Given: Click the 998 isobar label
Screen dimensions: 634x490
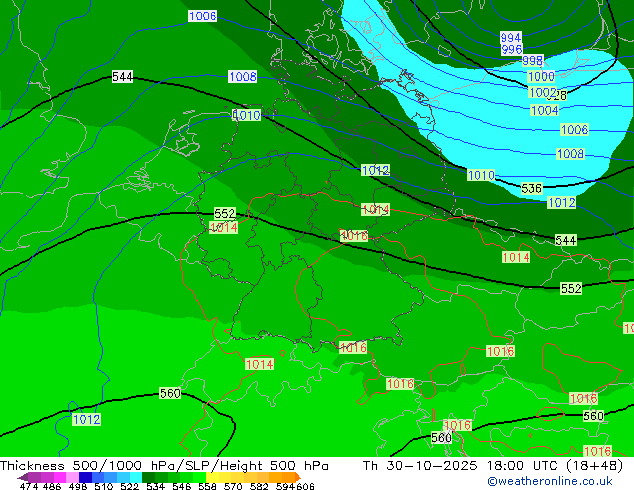Looking at the screenshot, I should pyautogui.click(x=533, y=61).
